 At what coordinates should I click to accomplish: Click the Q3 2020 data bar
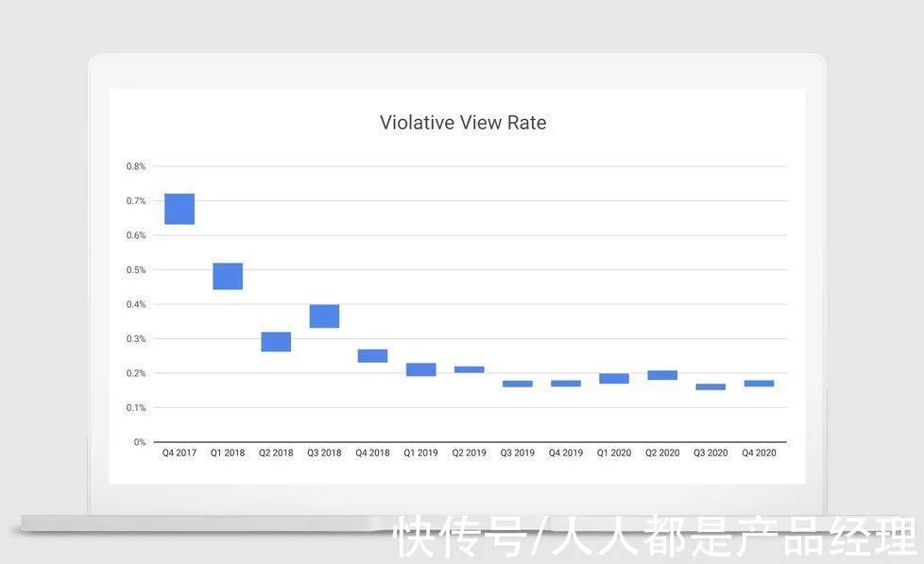[x=710, y=387]
